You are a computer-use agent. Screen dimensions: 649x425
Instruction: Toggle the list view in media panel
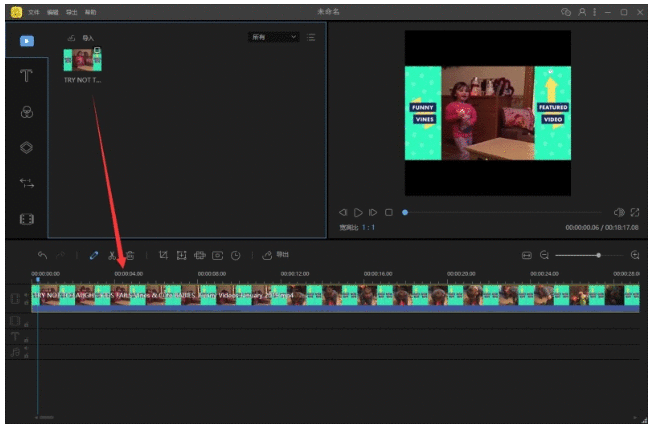311,37
